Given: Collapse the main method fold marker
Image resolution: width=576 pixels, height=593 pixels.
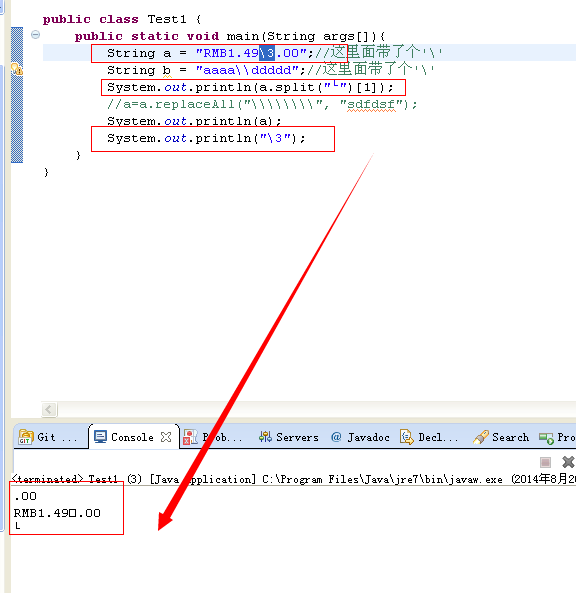Looking at the screenshot, I should [x=36, y=35].
